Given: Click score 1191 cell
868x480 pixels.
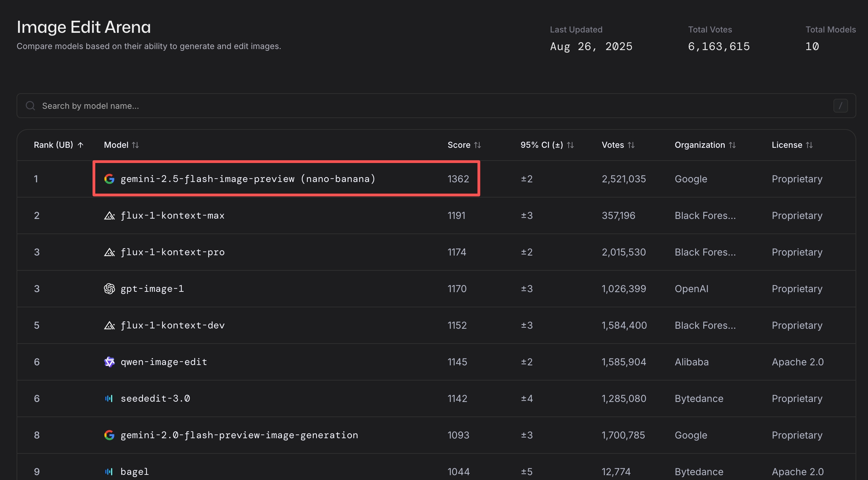Looking at the screenshot, I should (x=456, y=215).
